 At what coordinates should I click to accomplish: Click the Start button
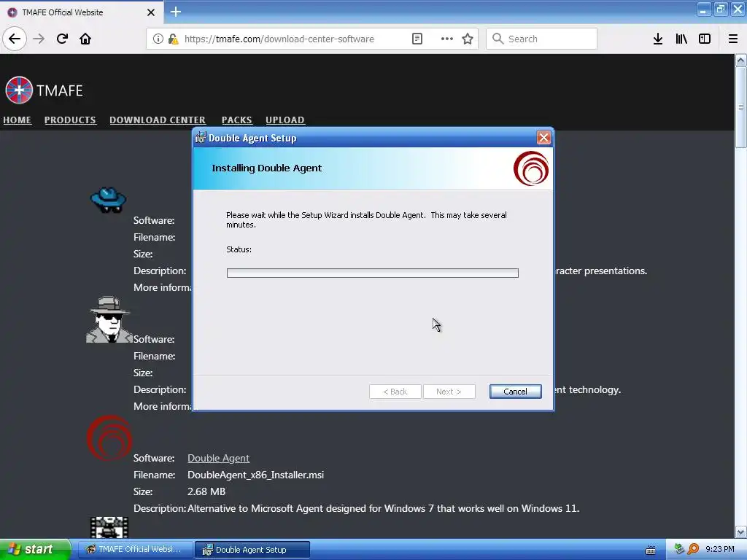(x=35, y=550)
